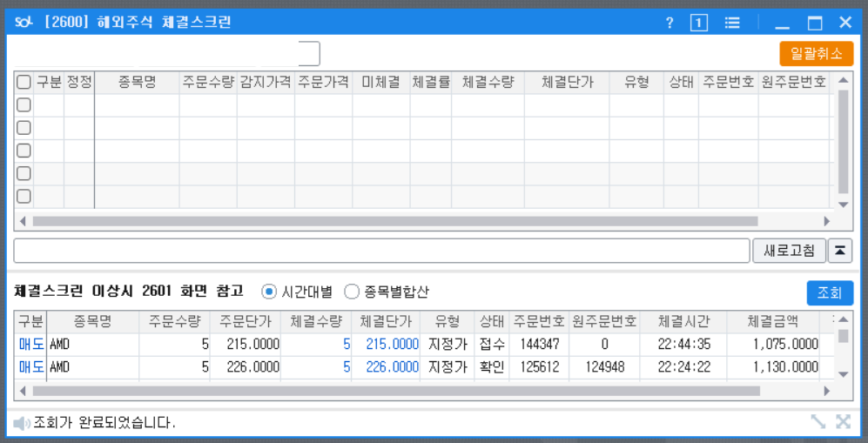The height and width of the screenshot is (443, 868).
Task: Check the first row checkbox in order table
Action: point(24,105)
